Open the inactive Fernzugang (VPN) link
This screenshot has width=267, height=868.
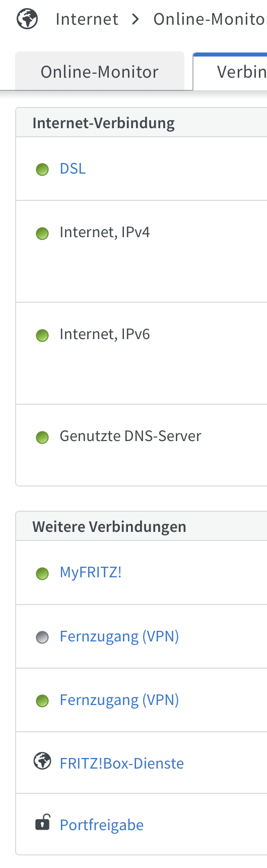119,636
